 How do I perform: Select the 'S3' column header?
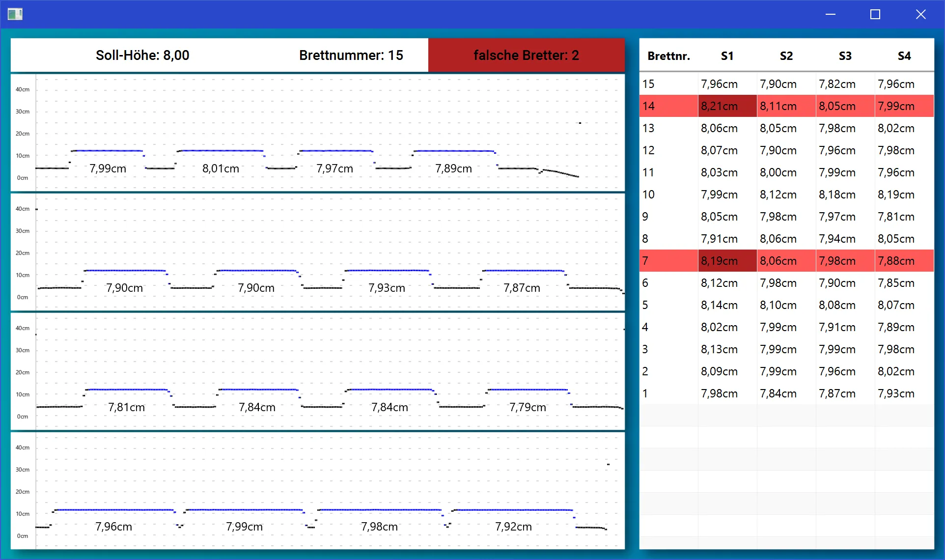[845, 56]
